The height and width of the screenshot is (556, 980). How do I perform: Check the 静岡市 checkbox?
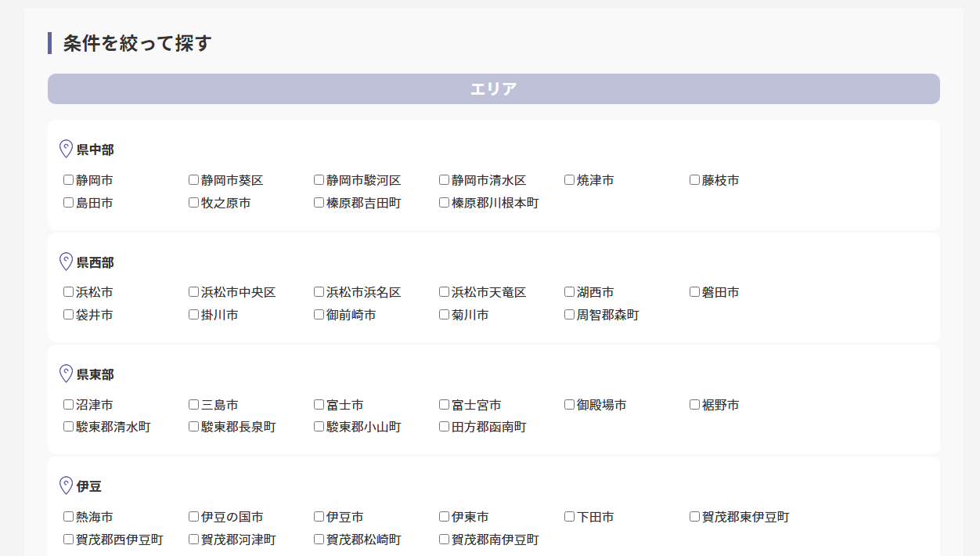(x=68, y=180)
